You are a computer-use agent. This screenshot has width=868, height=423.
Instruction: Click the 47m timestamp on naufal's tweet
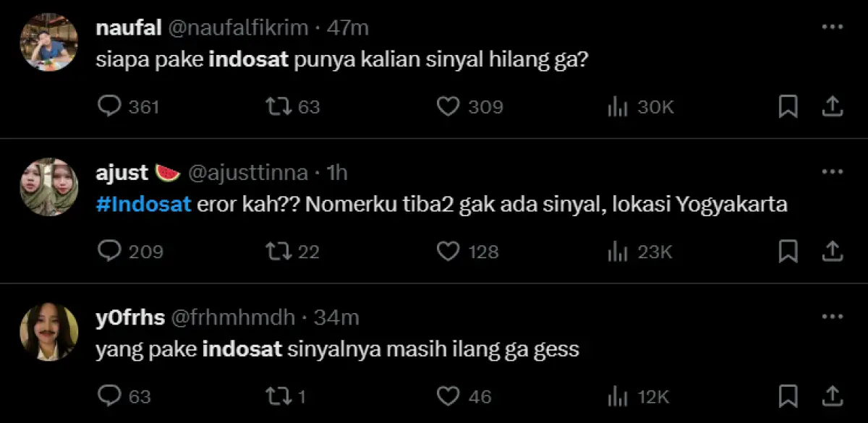coord(347,27)
